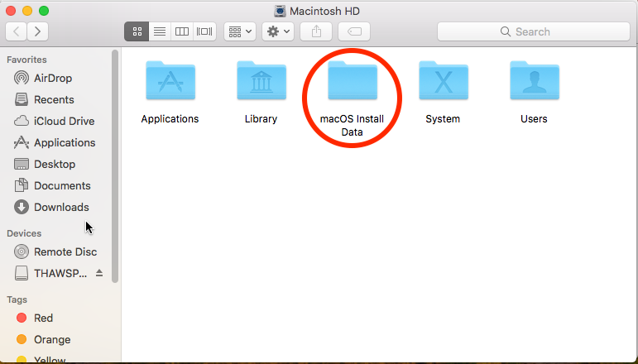
Task: Select Remote Disc under Devices
Action: point(55,252)
